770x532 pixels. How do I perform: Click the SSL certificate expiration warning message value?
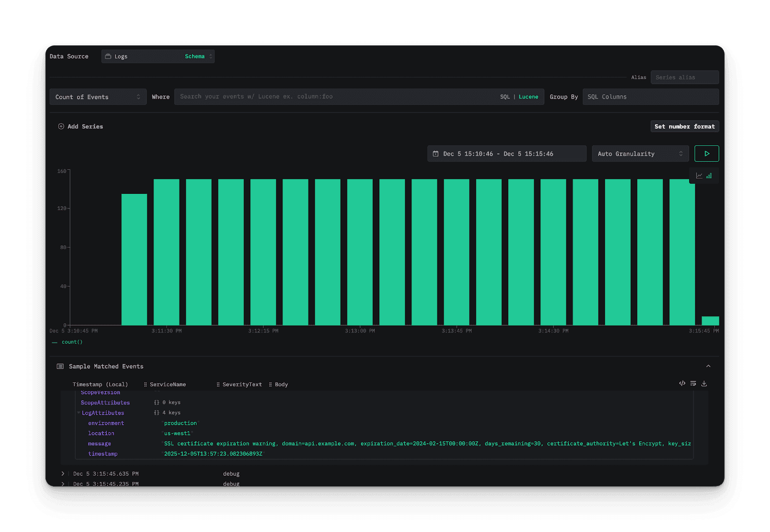click(x=427, y=443)
